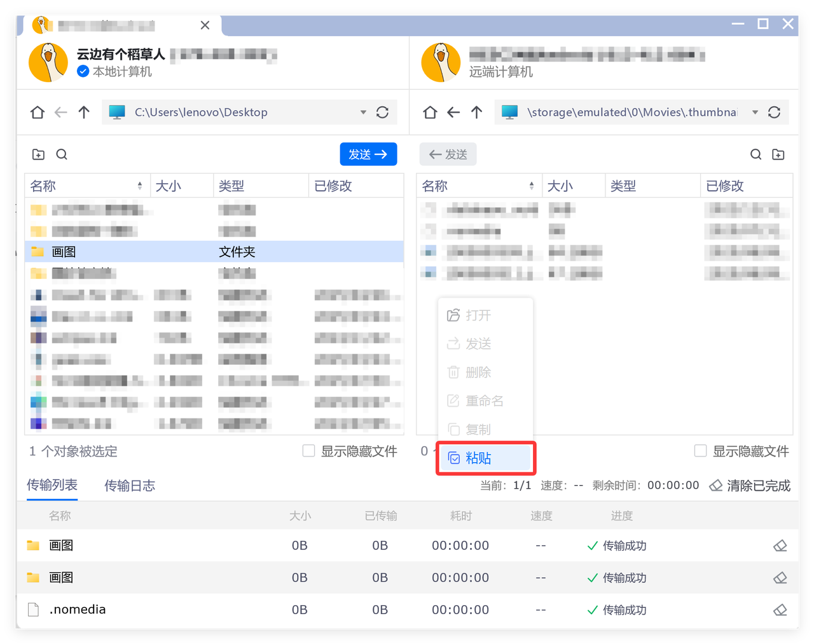Navigate back in remote computer pane
Viewport: 814px width, 644px height.
click(x=453, y=113)
